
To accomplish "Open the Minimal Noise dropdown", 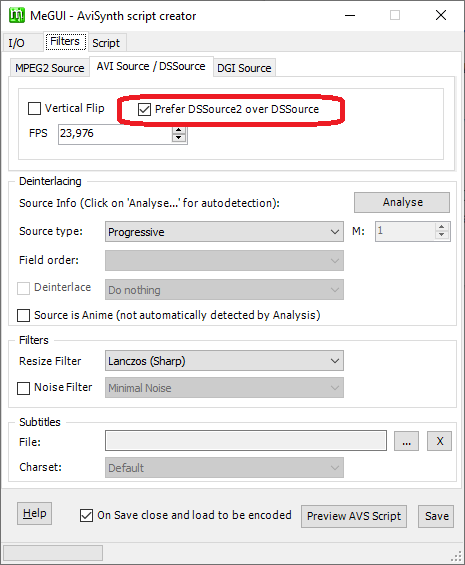I will (224, 388).
